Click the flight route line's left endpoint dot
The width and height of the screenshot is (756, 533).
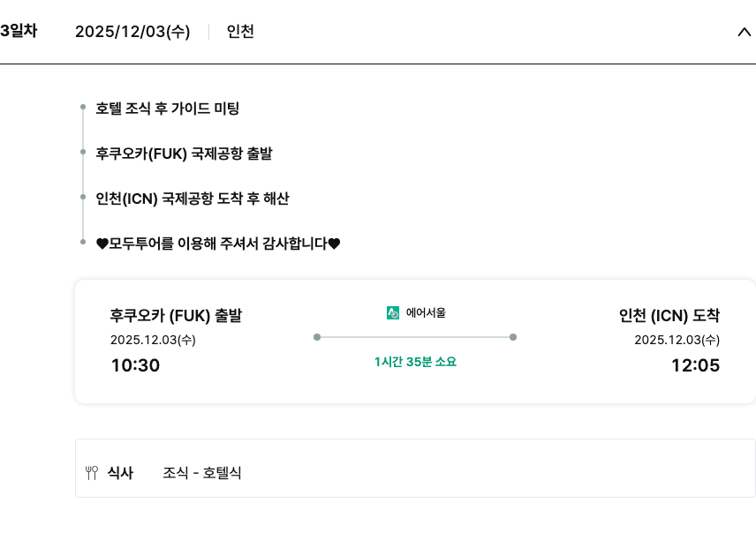pos(317,337)
